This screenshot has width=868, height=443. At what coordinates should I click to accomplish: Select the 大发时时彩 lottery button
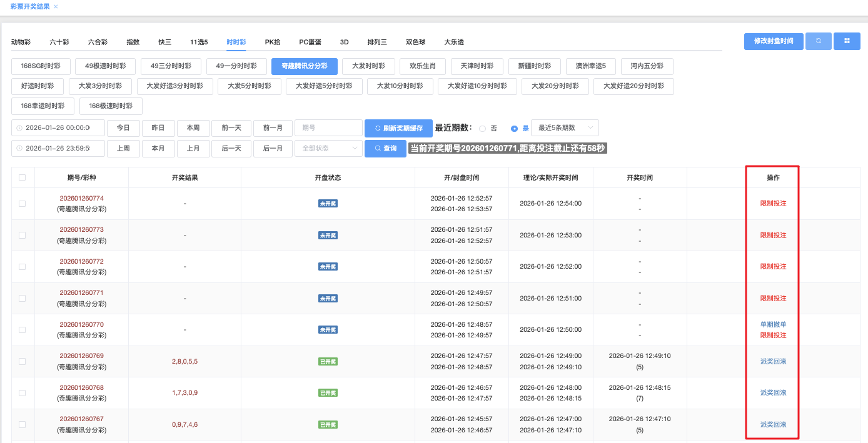coord(368,66)
